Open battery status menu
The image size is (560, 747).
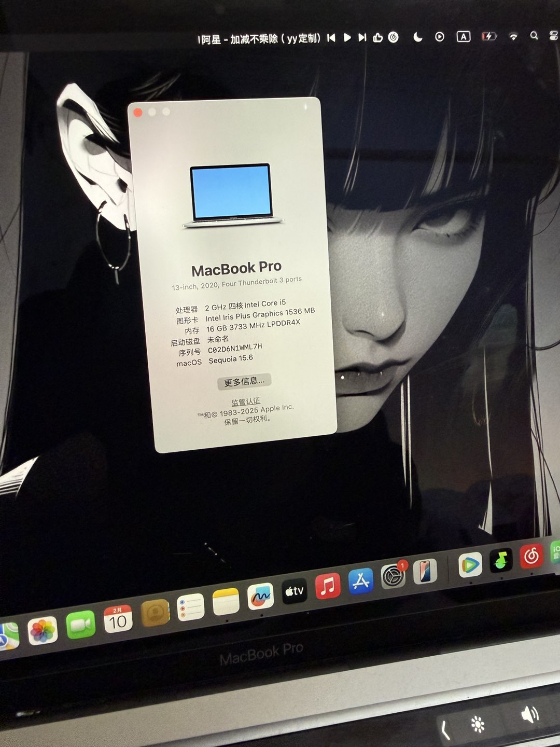point(488,36)
